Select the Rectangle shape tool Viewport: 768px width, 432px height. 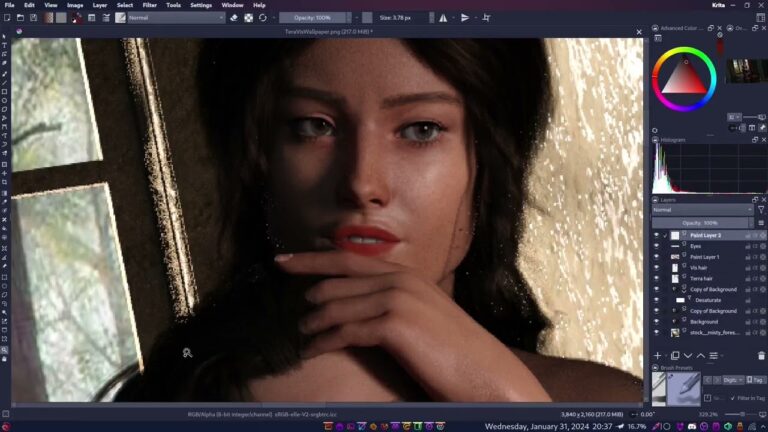(x=4, y=92)
